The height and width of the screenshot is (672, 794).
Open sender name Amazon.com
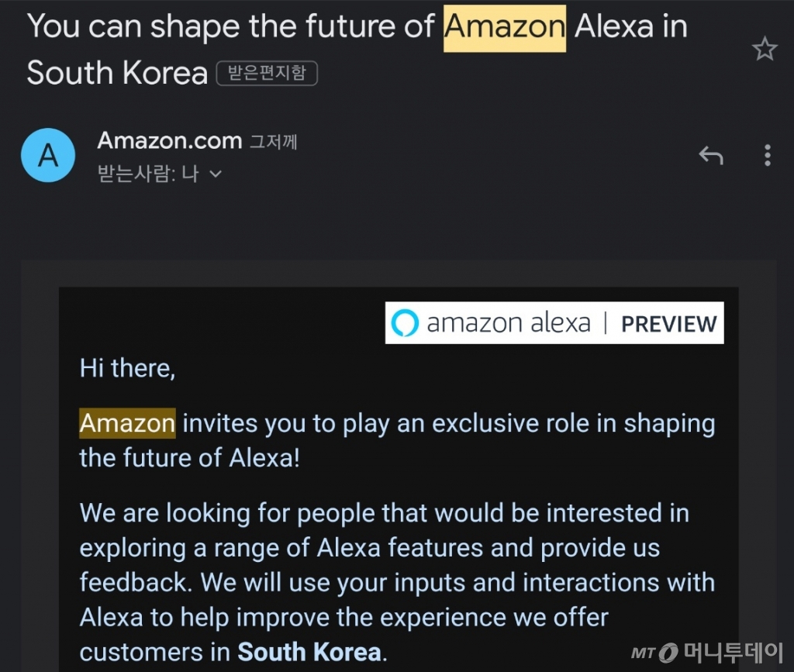coord(170,141)
